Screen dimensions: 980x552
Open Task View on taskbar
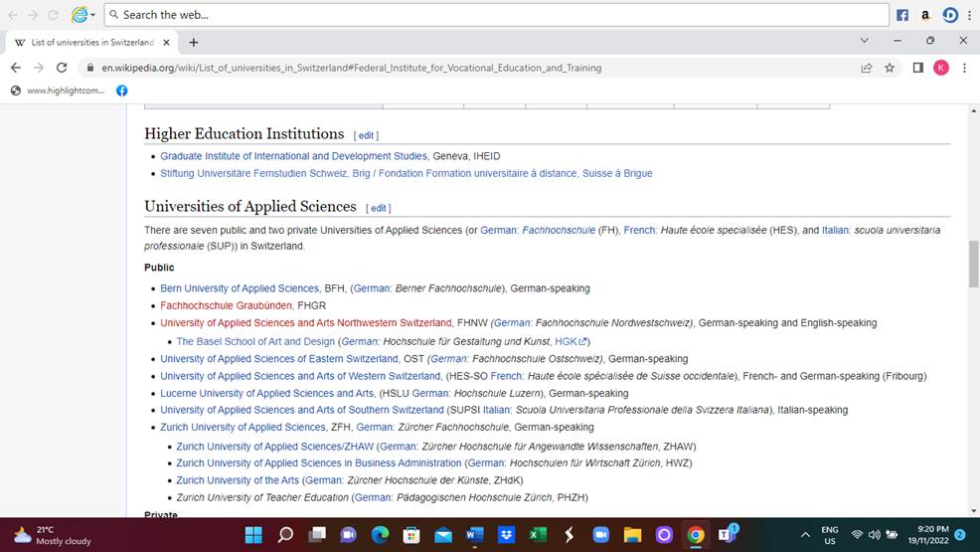click(317, 535)
